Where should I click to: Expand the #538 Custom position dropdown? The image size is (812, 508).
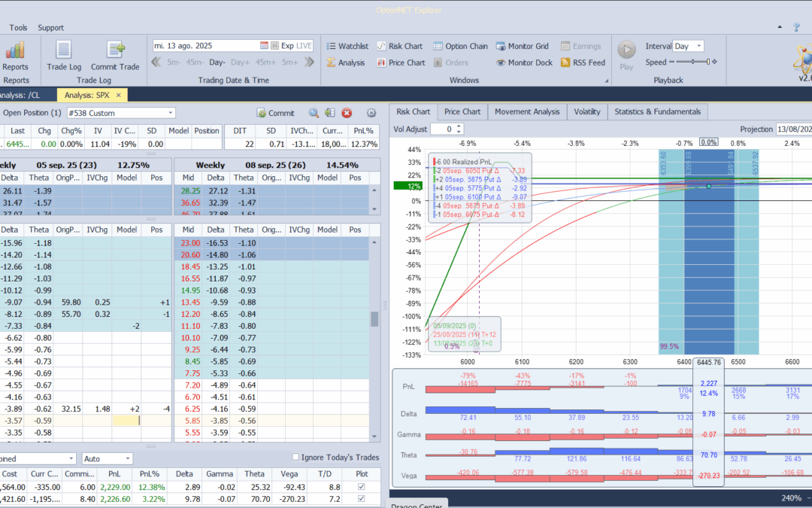pos(171,113)
